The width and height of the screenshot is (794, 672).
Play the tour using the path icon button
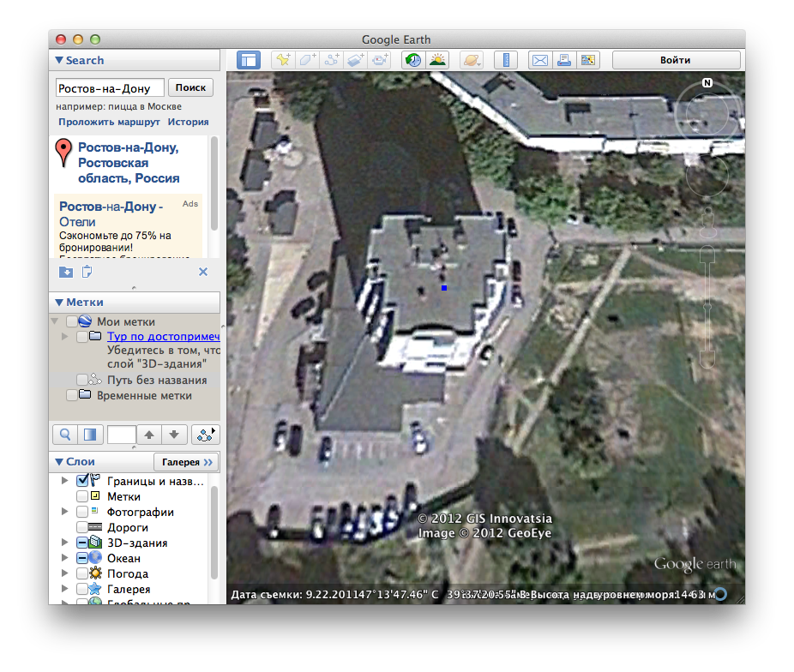coord(205,435)
